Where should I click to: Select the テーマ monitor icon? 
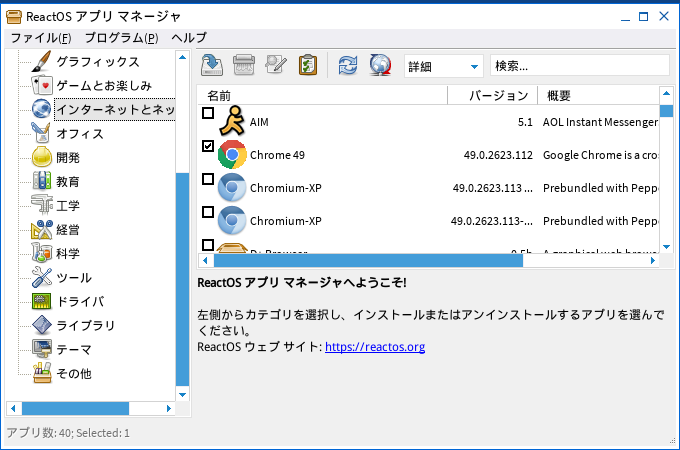(42, 349)
